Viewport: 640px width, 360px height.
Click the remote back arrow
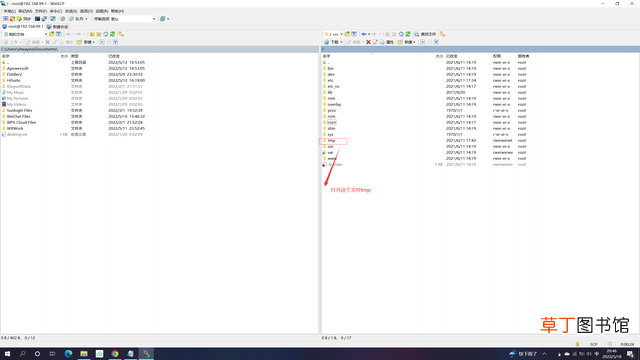364,34
